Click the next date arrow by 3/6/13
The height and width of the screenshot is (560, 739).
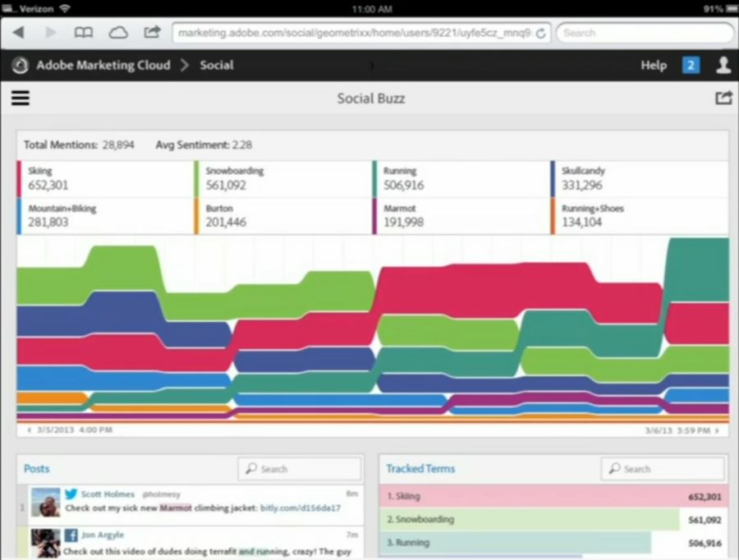(718, 430)
